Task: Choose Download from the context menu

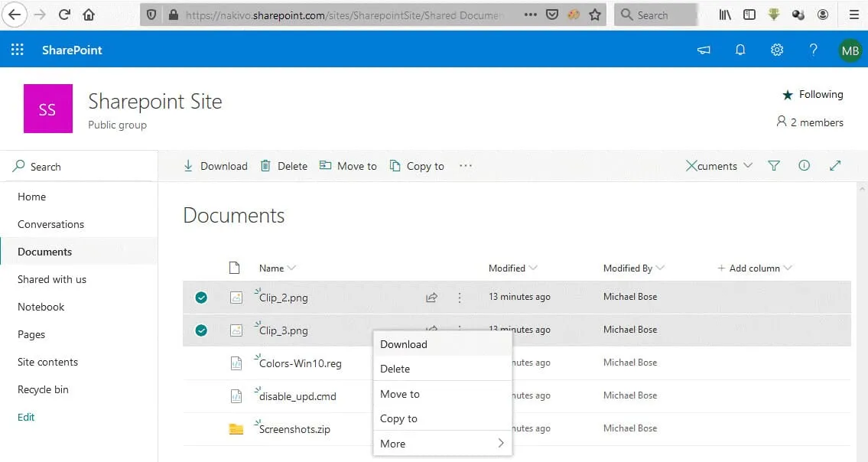Action: pos(404,344)
